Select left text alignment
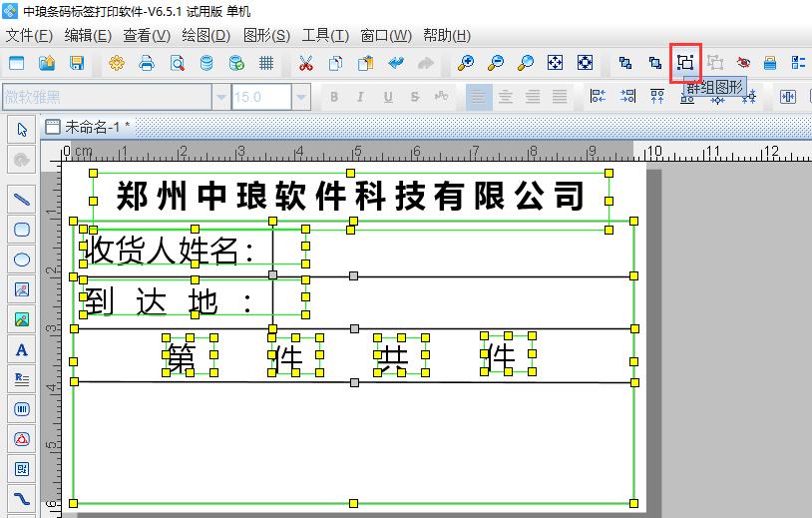This screenshot has width=812, height=518. point(479,97)
